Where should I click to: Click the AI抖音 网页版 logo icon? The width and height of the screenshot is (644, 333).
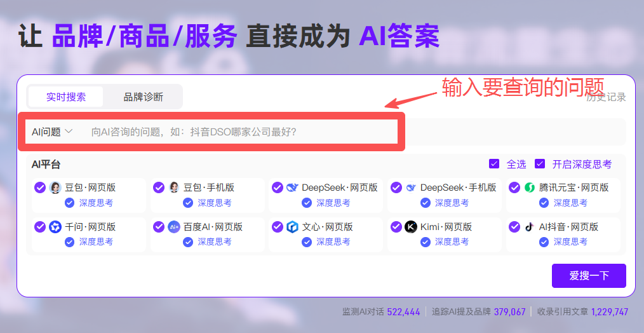(530, 227)
